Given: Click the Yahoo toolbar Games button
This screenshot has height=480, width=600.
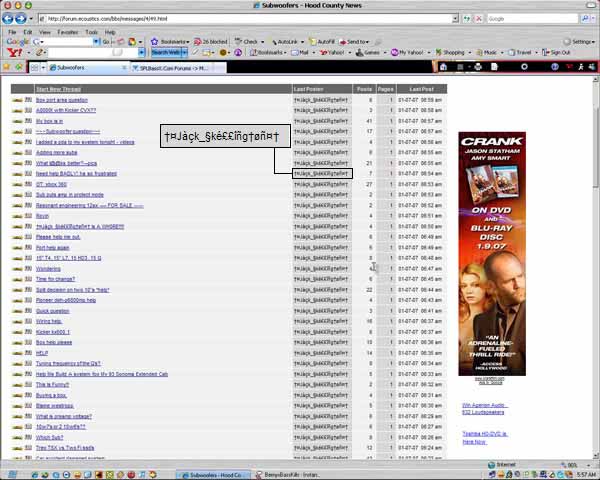Looking at the screenshot, I should [x=367, y=52].
